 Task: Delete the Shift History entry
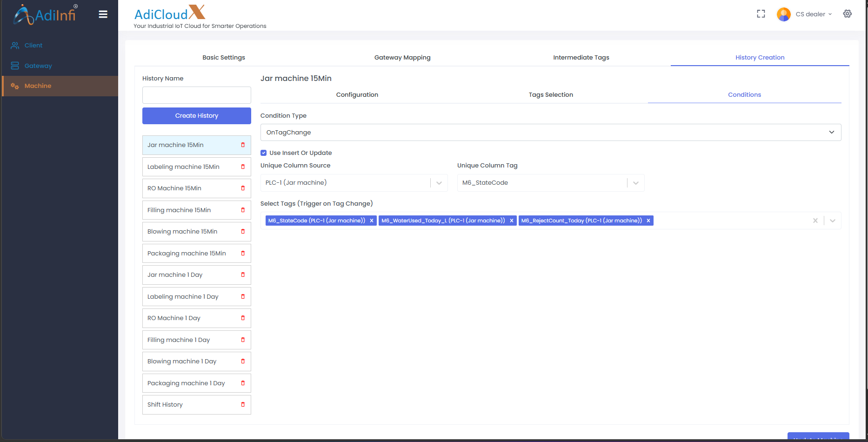pyautogui.click(x=243, y=405)
